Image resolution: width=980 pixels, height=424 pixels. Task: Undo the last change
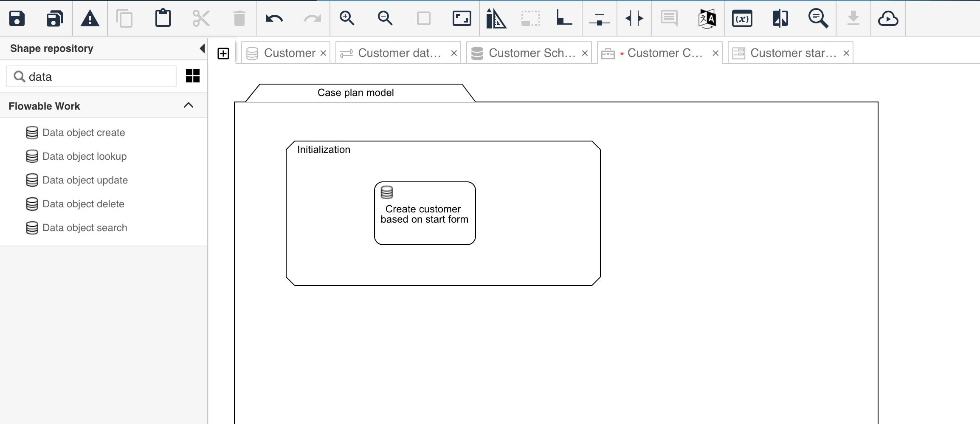coord(274,18)
